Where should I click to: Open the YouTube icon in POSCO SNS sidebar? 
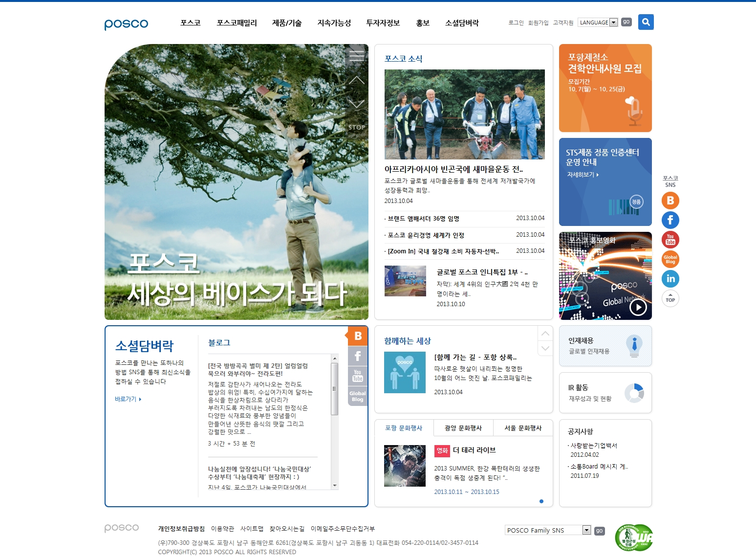click(x=670, y=240)
